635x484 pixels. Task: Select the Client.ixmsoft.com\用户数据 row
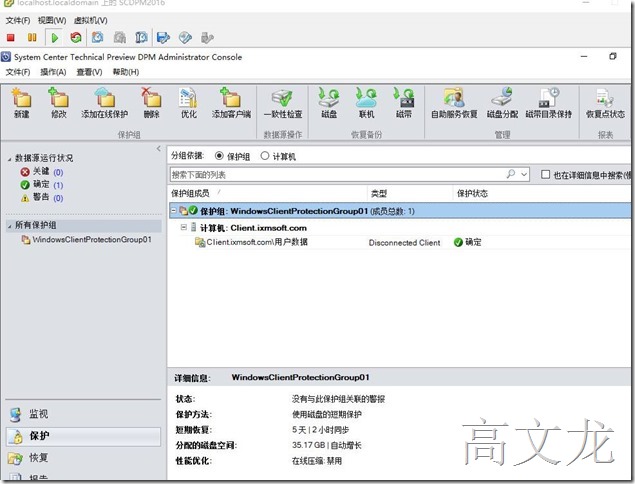400,242
